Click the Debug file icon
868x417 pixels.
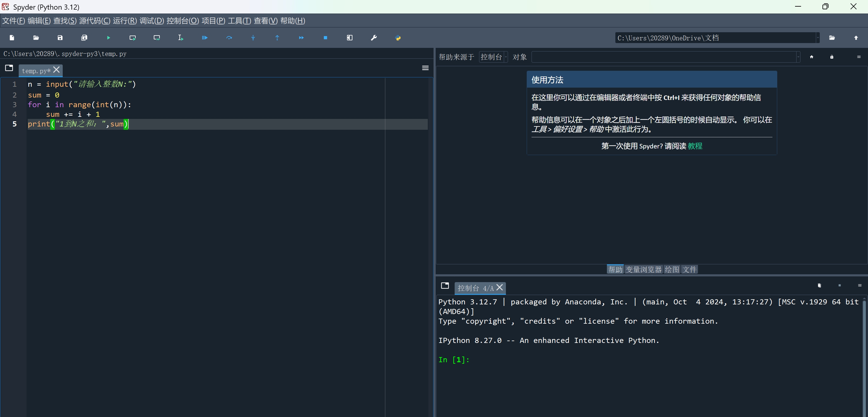click(x=204, y=38)
